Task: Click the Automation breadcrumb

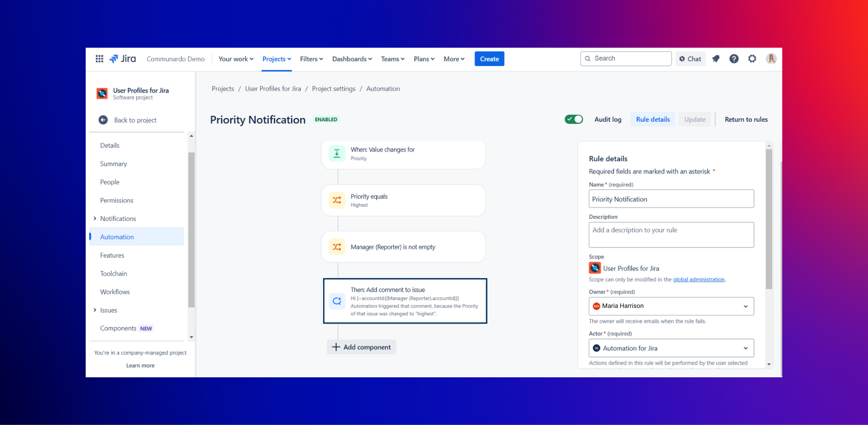Action: 383,89
